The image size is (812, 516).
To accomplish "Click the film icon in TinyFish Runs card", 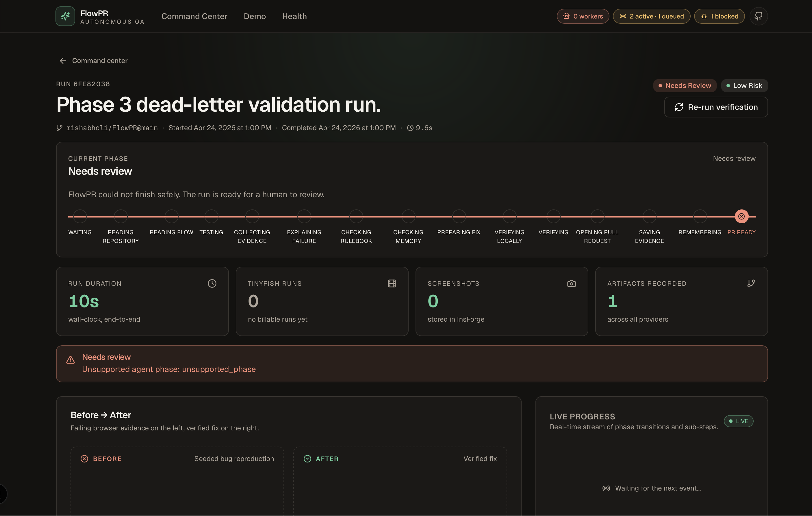I will [392, 283].
